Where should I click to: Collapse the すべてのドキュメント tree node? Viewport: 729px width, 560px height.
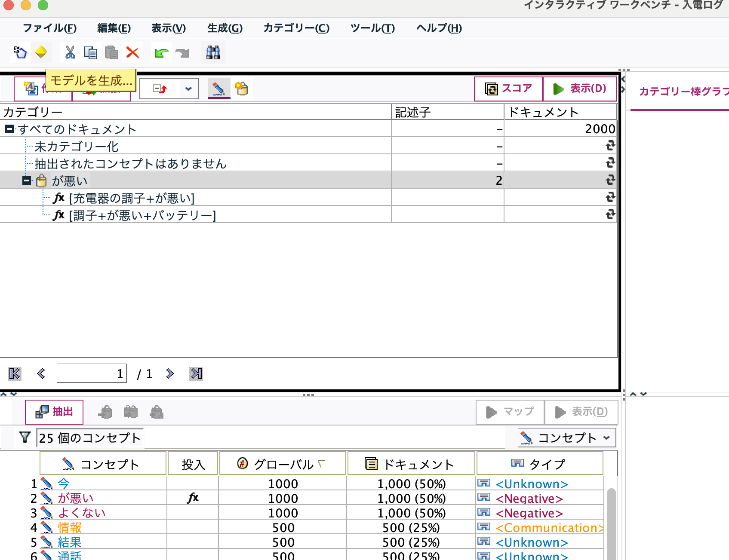pos(9,129)
